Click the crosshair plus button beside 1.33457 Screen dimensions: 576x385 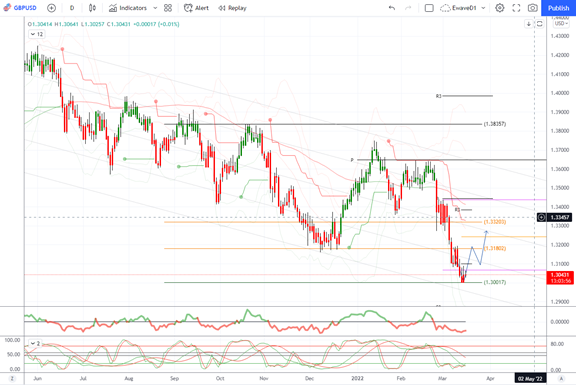[x=541, y=217]
